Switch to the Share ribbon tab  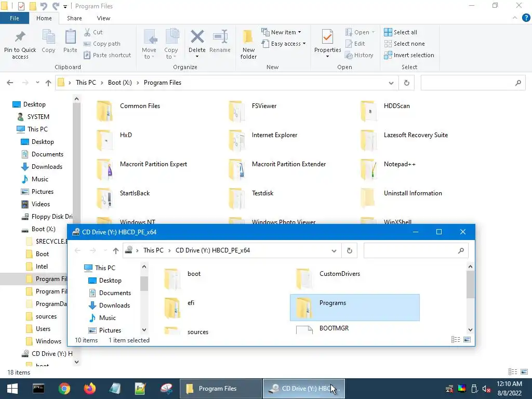(x=74, y=18)
